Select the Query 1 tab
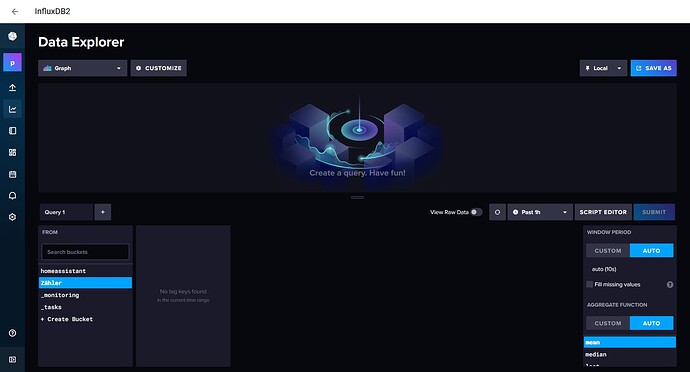The height and width of the screenshot is (372, 690). (x=66, y=212)
